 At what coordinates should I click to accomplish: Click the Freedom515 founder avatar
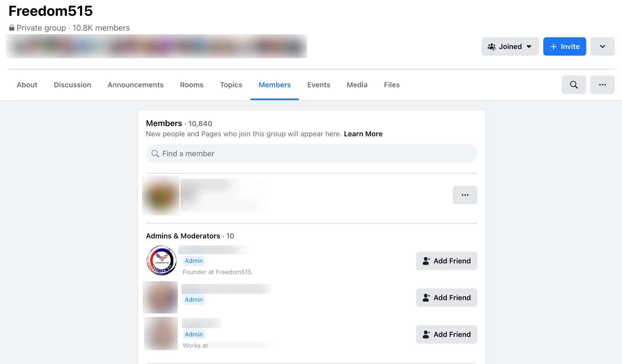pos(161,261)
